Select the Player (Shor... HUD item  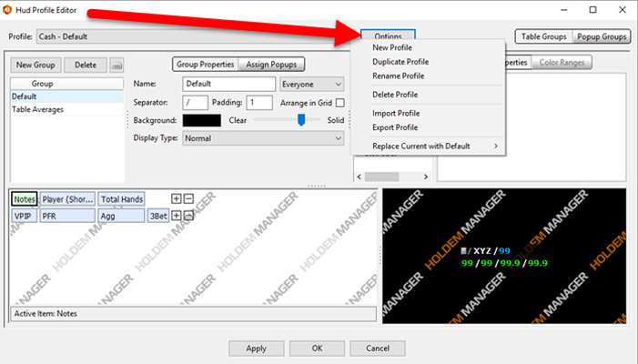tap(67, 199)
